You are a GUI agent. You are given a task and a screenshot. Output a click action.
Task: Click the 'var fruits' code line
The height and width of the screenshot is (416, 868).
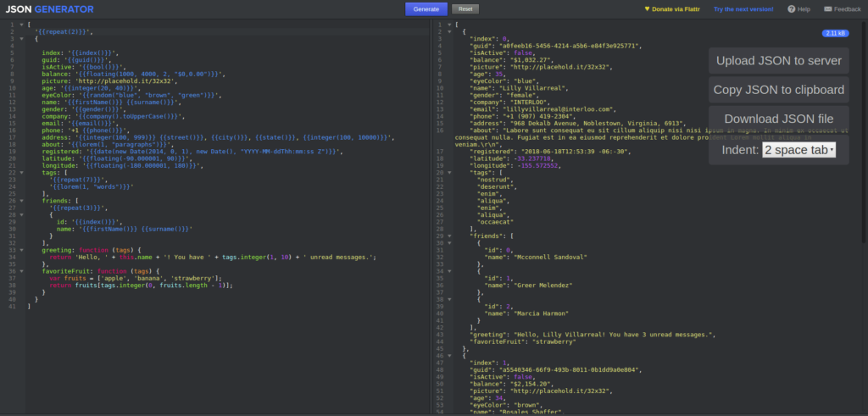click(136, 278)
